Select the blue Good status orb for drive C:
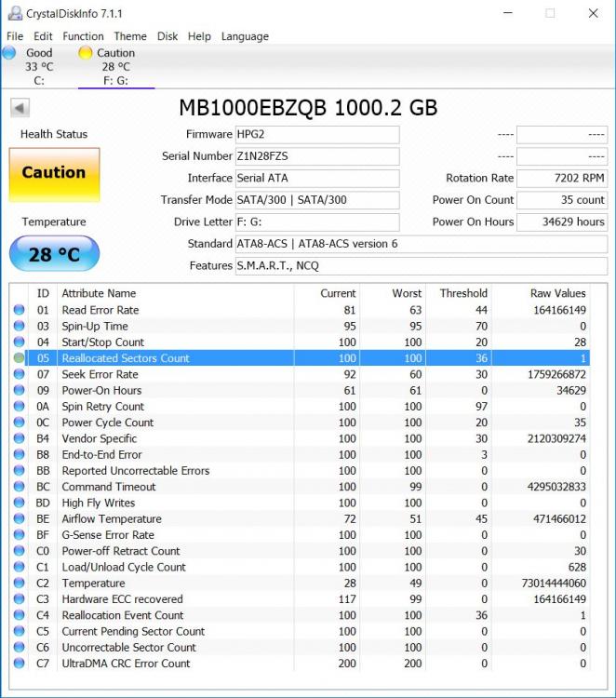Image resolution: width=616 pixels, height=698 pixels. [x=9, y=53]
